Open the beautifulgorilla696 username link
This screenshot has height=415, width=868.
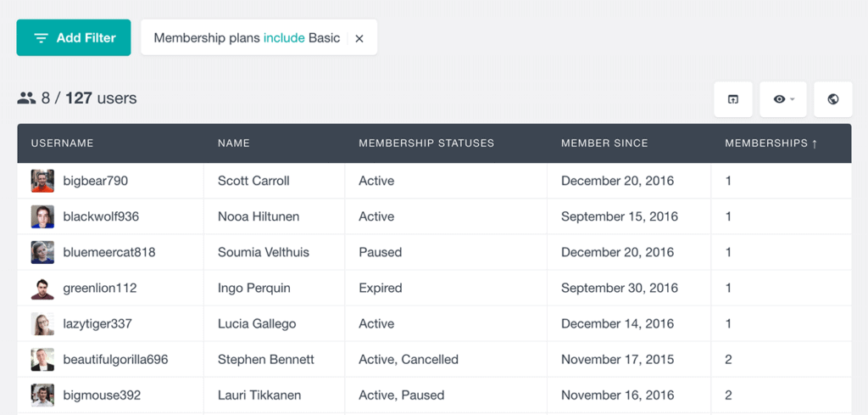click(115, 360)
